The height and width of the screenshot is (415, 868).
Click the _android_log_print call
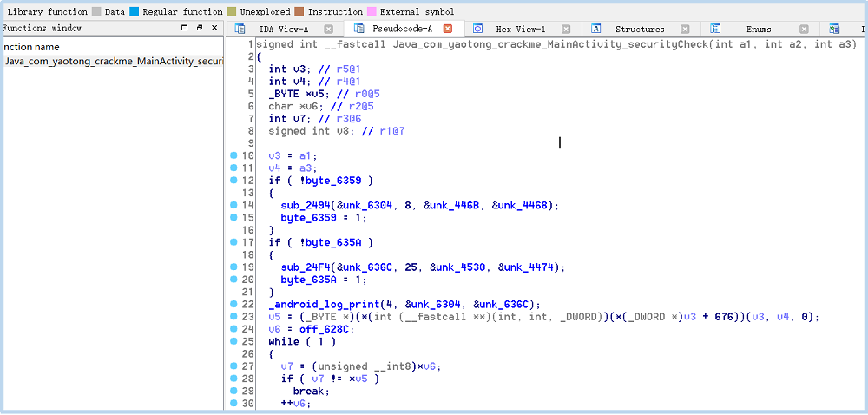[404, 305]
